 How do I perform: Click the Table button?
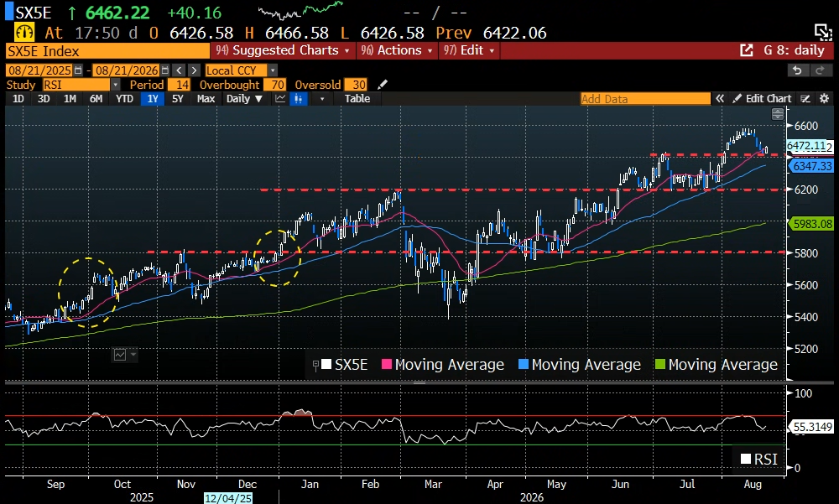[x=357, y=98]
